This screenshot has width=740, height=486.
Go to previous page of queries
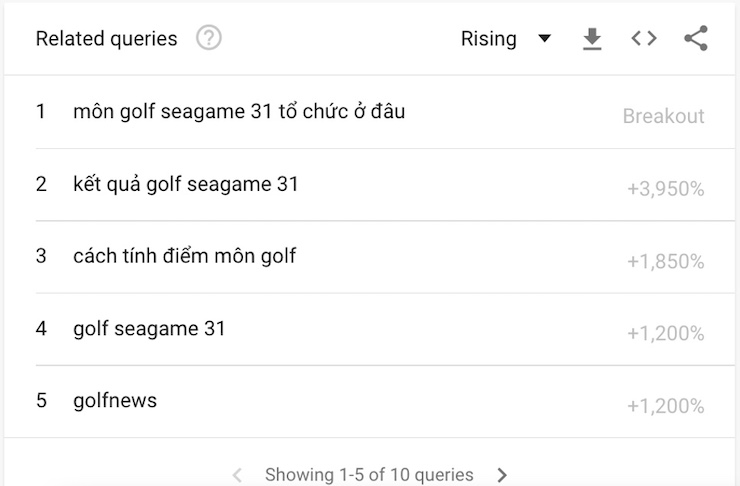pyautogui.click(x=237, y=475)
